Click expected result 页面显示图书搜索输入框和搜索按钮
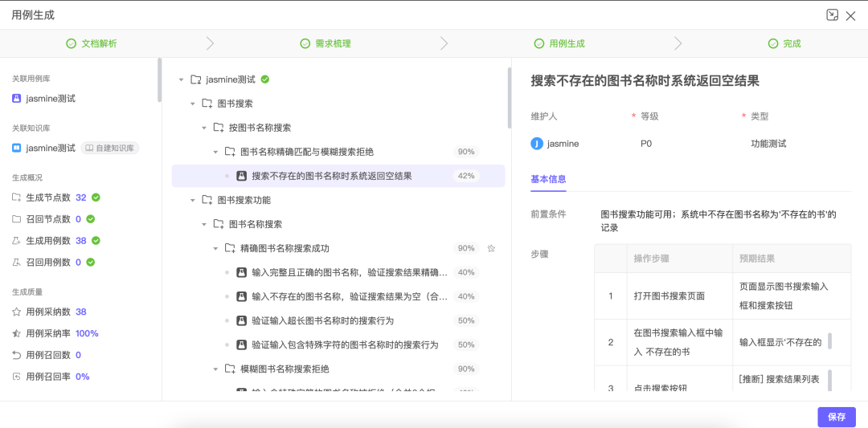 click(x=784, y=296)
